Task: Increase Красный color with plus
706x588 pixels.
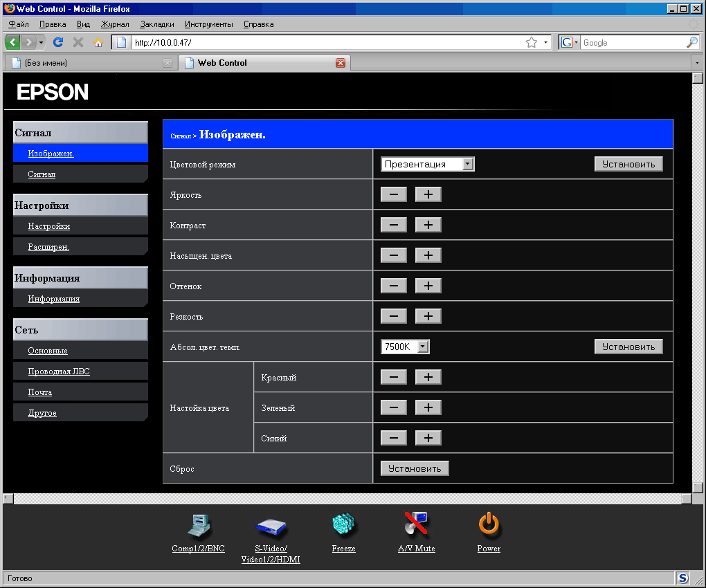Action: [428, 377]
